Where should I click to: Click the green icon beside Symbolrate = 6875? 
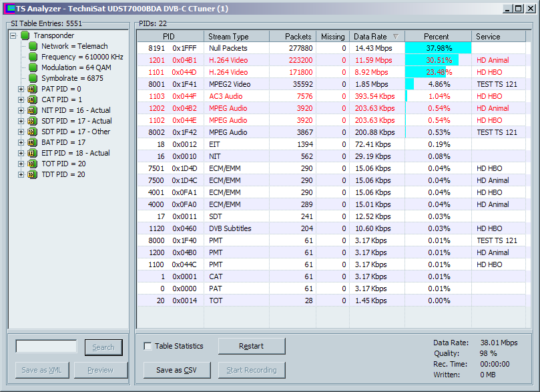(x=33, y=78)
